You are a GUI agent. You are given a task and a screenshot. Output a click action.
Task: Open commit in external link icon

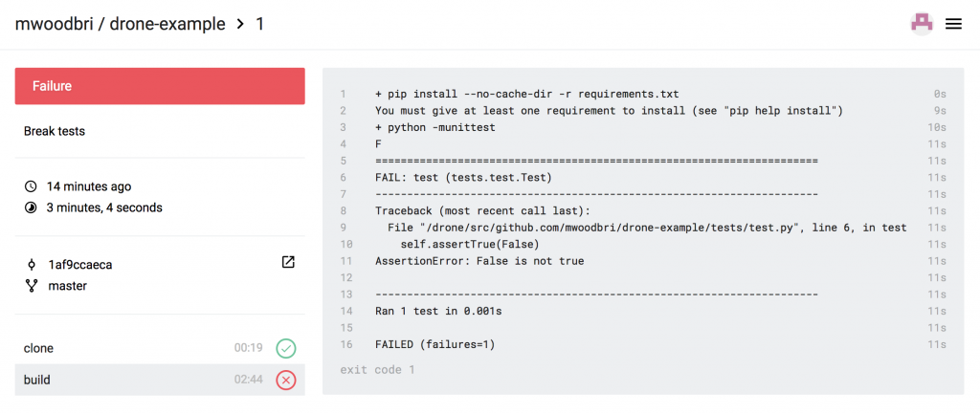(288, 263)
